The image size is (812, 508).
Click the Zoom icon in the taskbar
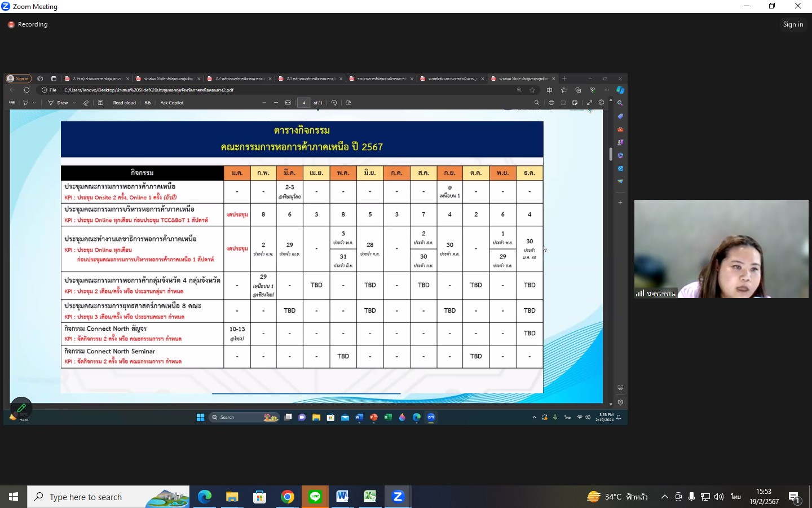[x=398, y=497]
